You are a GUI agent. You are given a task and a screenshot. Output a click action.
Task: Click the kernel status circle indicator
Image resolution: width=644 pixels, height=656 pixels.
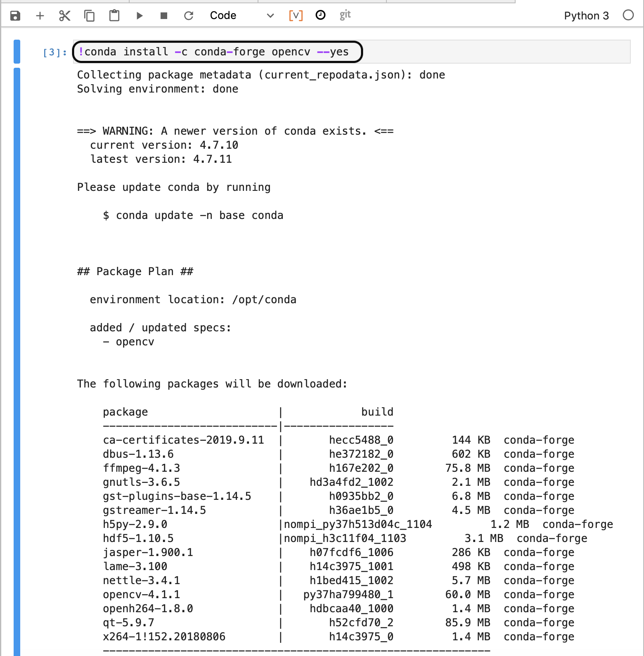(628, 15)
